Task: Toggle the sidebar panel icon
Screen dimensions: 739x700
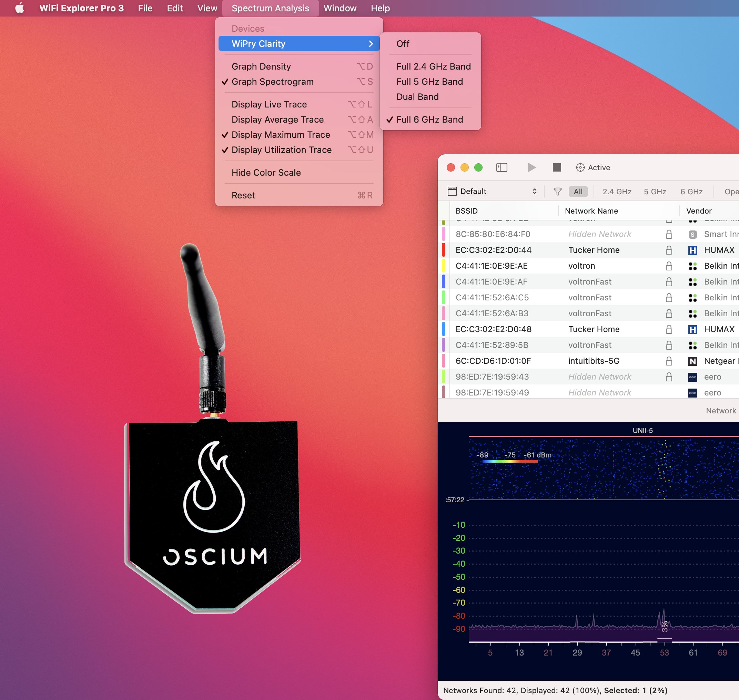Action: pyautogui.click(x=502, y=167)
